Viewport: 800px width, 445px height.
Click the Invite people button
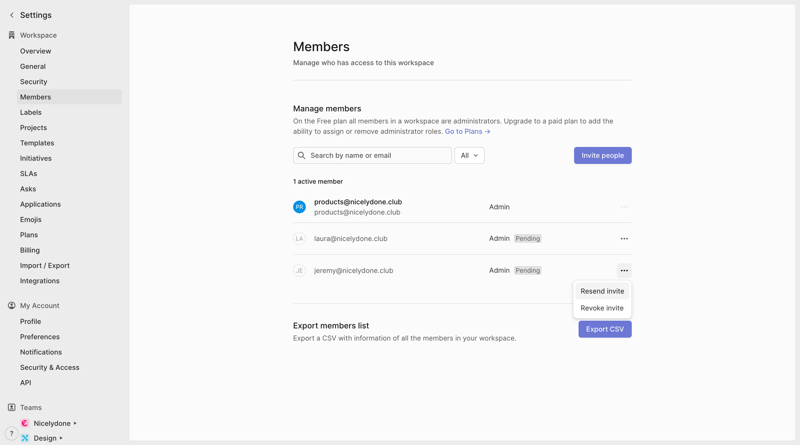coord(603,155)
